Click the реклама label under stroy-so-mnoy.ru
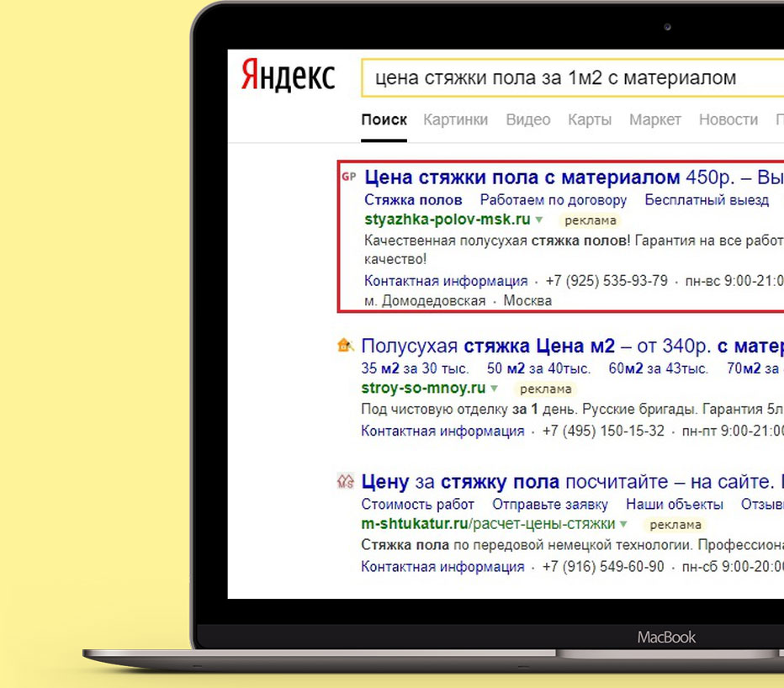Screen dimensions: 784x688 545,389
